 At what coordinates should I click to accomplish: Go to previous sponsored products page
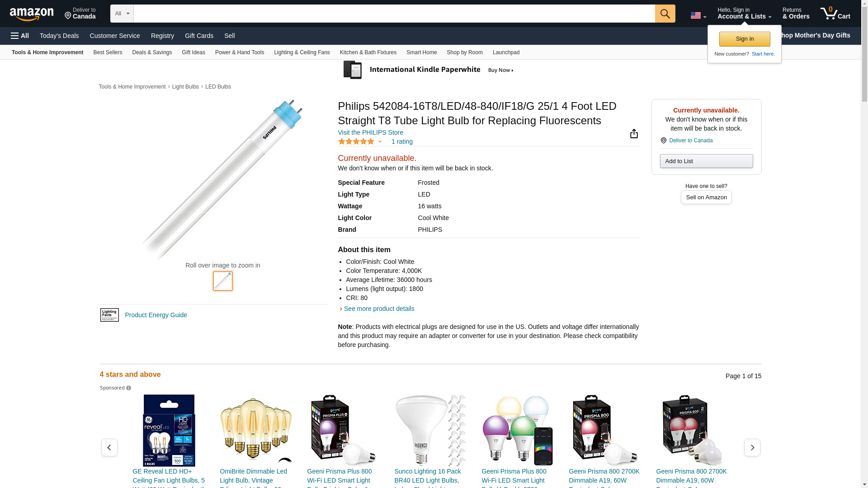[109, 447]
